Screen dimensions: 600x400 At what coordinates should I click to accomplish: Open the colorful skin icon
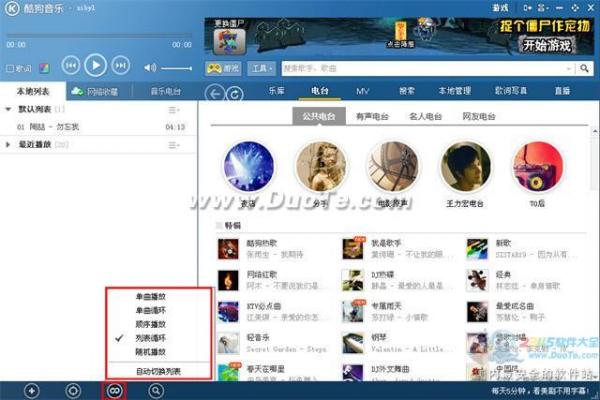(x=44, y=69)
